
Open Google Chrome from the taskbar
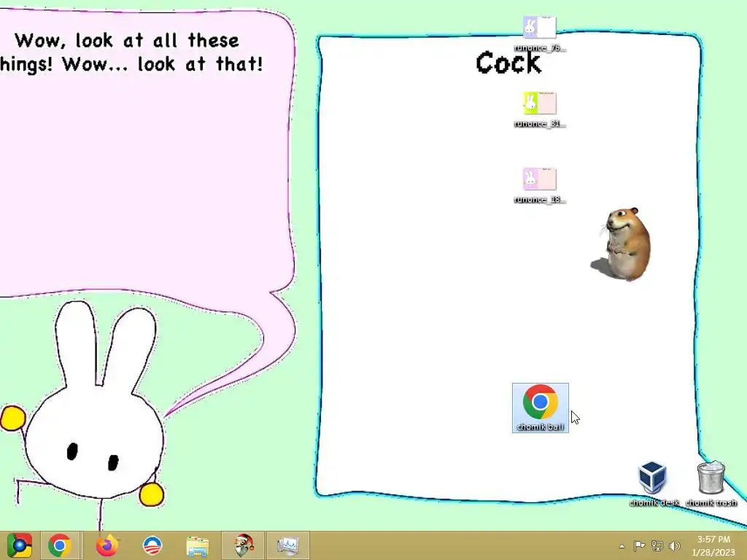[x=60, y=545]
